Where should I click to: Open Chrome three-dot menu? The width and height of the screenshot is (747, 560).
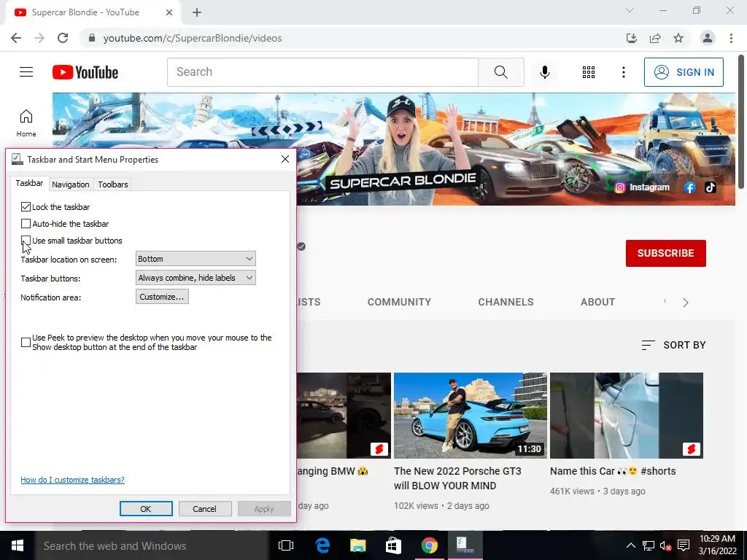pyautogui.click(x=731, y=38)
